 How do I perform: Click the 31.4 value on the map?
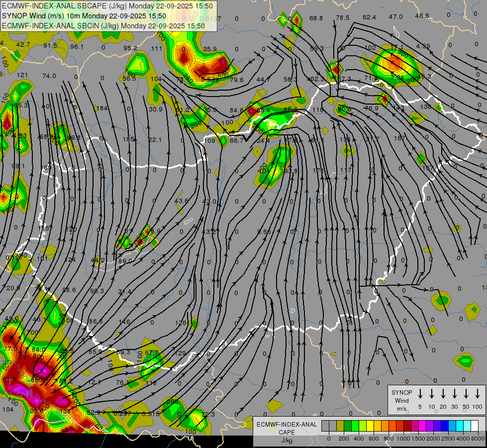125,291
